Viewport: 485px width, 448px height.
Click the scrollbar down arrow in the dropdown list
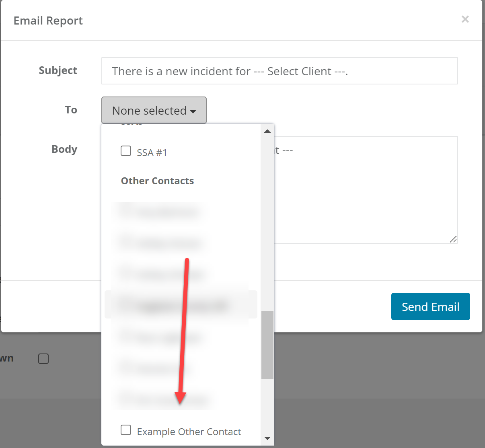tap(267, 438)
